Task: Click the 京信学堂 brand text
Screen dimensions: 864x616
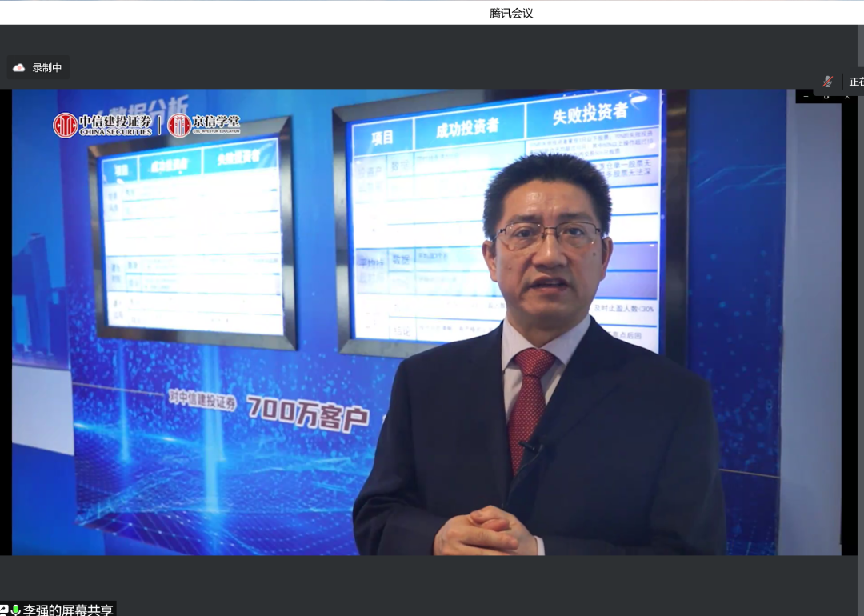Action: tap(215, 122)
